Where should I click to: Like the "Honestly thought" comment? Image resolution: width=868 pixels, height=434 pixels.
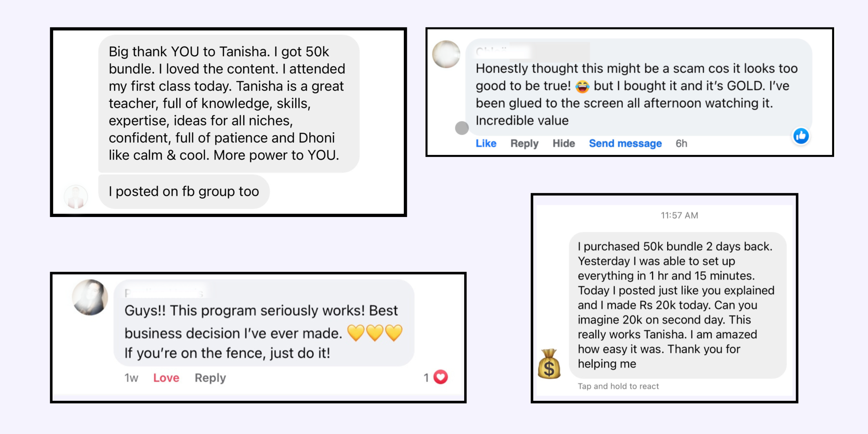486,143
